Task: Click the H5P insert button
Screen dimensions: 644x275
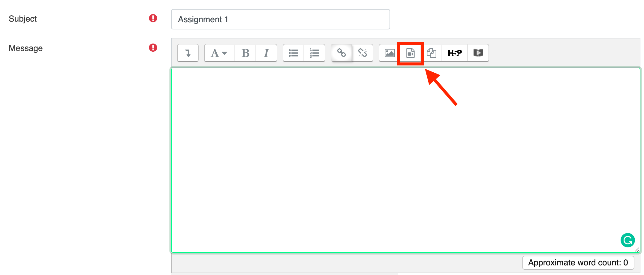Action: tap(455, 53)
